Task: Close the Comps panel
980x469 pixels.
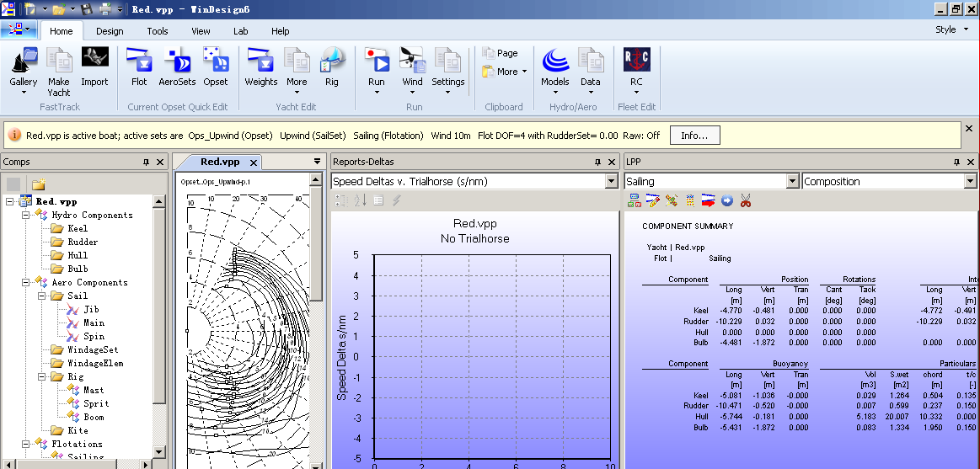Action: click(160, 162)
